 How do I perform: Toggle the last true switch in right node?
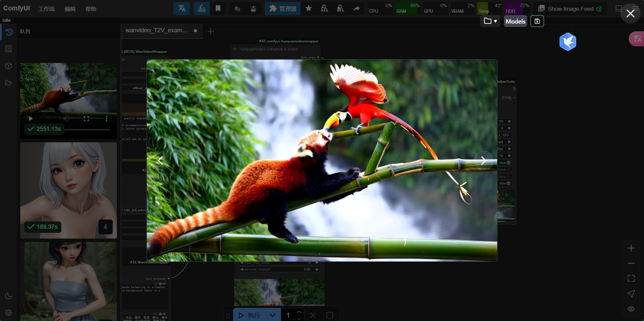pyautogui.click(x=509, y=183)
